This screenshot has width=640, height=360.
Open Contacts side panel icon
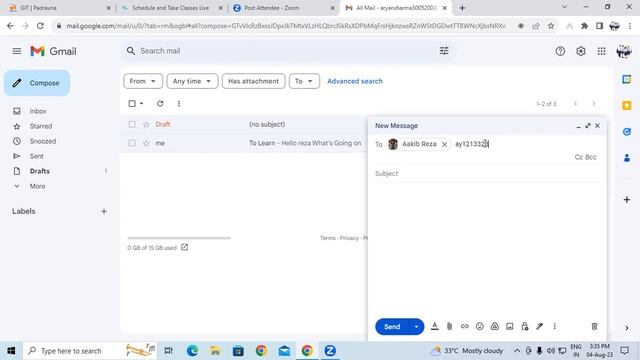627,158
